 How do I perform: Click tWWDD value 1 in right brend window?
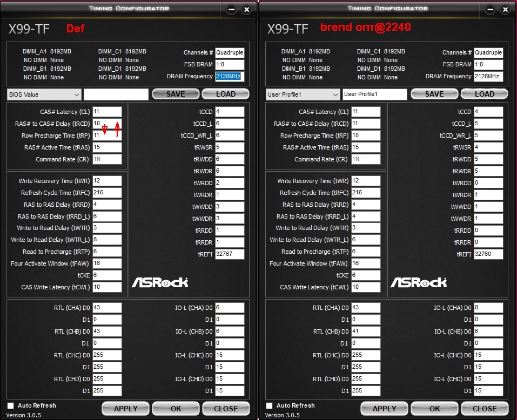pyautogui.click(x=489, y=207)
